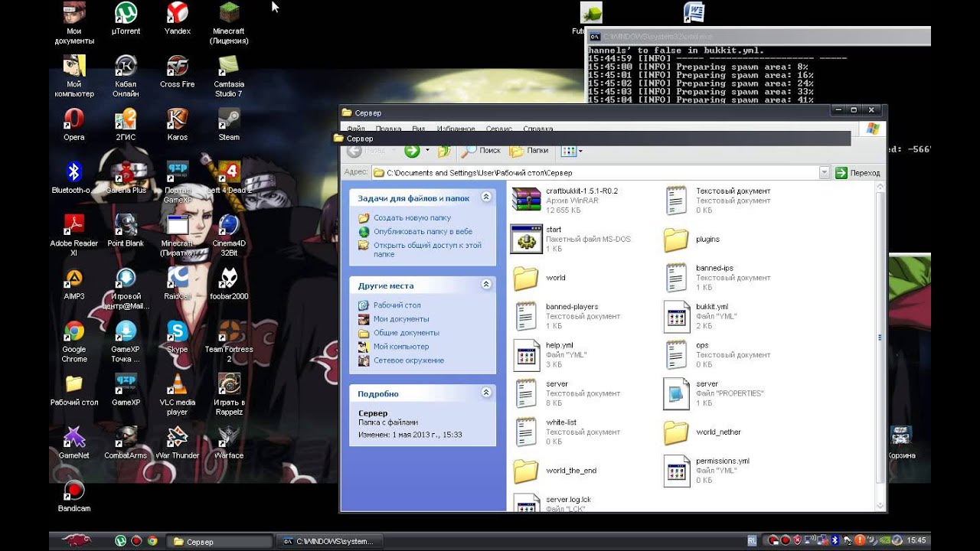
Task: Select the Warface desktop shortcut
Action: point(229,442)
